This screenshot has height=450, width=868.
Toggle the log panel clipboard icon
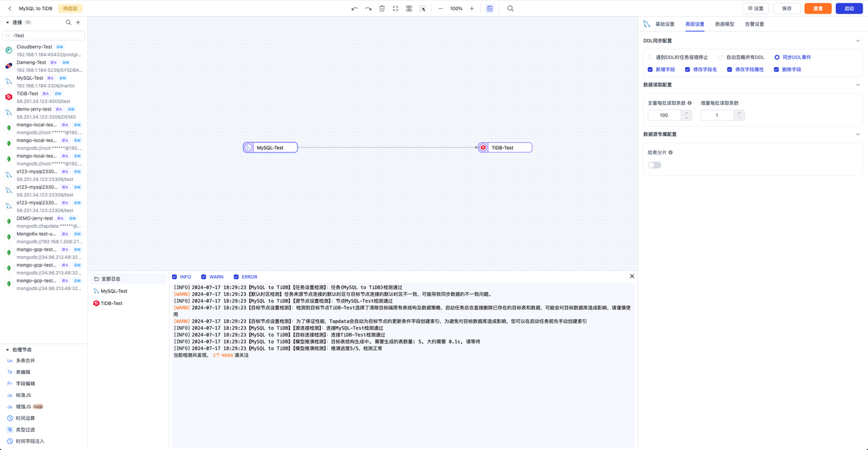(490, 8)
